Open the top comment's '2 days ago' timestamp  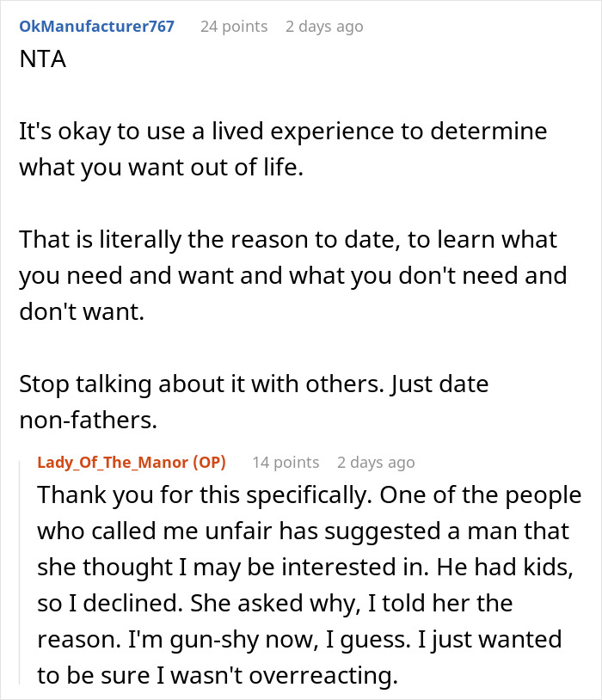point(324,27)
